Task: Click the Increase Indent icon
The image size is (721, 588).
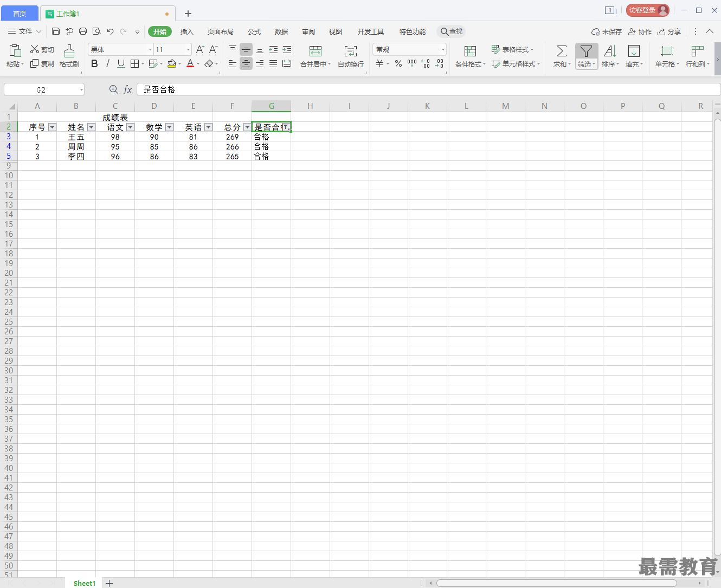Action: click(287, 49)
